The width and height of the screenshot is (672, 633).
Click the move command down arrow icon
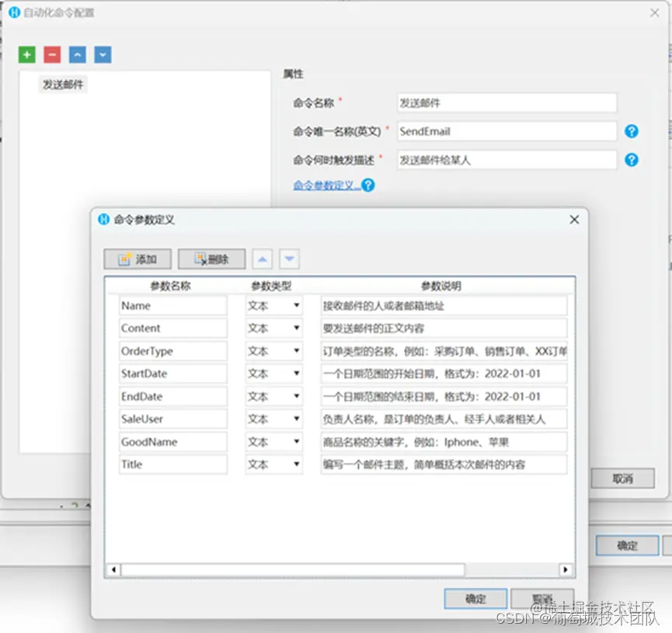click(x=101, y=54)
